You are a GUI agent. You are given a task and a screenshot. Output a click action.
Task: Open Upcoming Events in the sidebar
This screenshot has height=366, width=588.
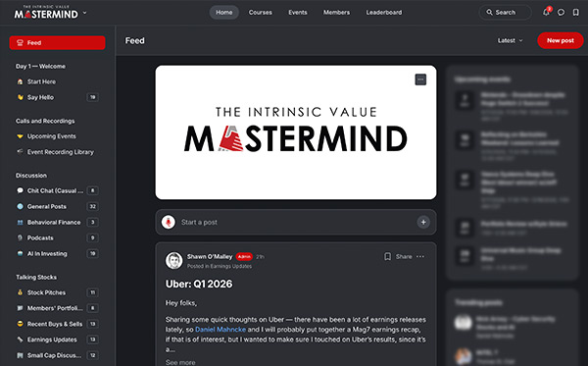tap(58, 136)
